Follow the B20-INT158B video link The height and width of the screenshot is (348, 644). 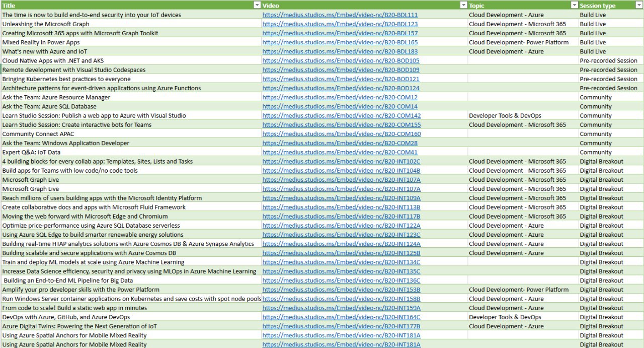[341, 299]
